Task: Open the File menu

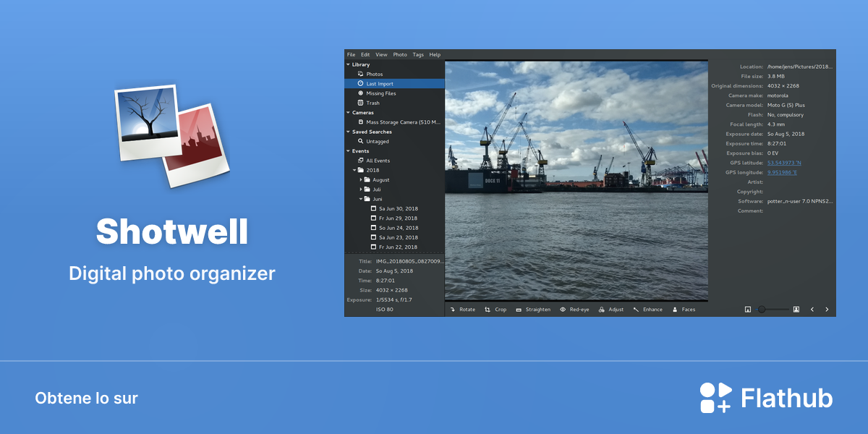Action: pyautogui.click(x=351, y=55)
